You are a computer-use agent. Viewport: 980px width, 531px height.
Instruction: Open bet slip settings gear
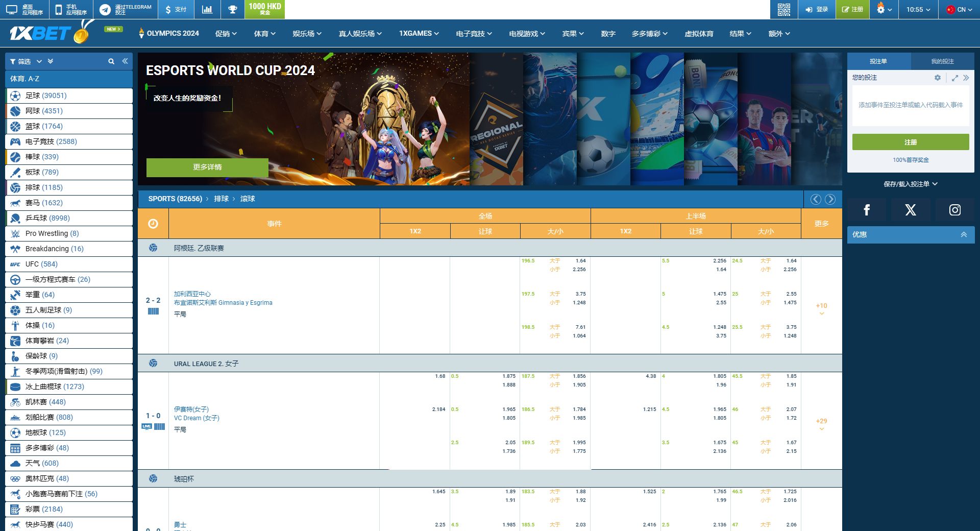coord(938,78)
